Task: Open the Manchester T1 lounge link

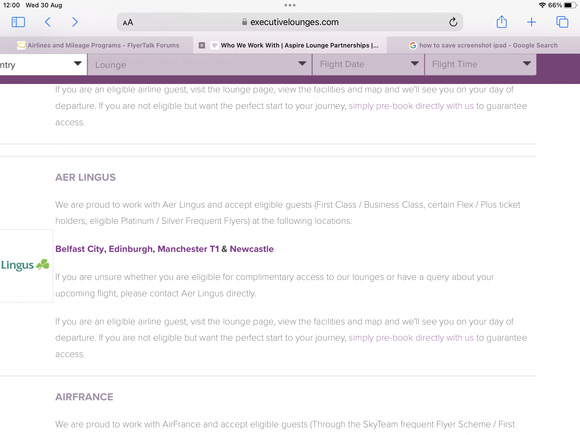Action: 188,249
